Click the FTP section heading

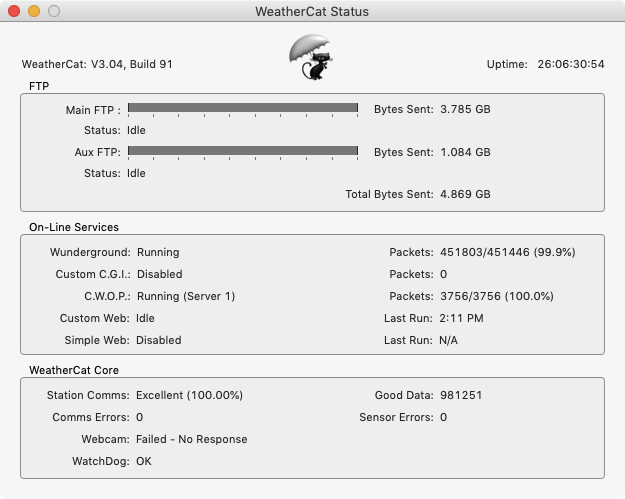pyautogui.click(x=39, y=86)
